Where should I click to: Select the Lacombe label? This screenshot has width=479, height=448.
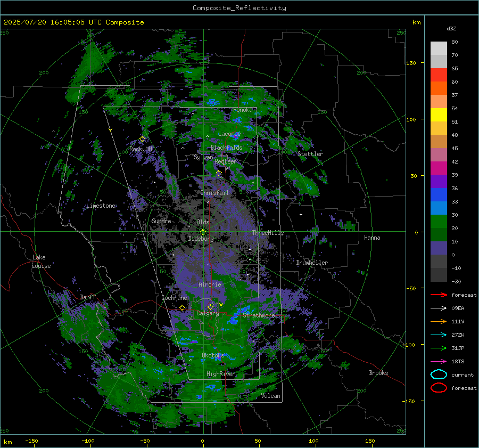click(x=229, y=134)
